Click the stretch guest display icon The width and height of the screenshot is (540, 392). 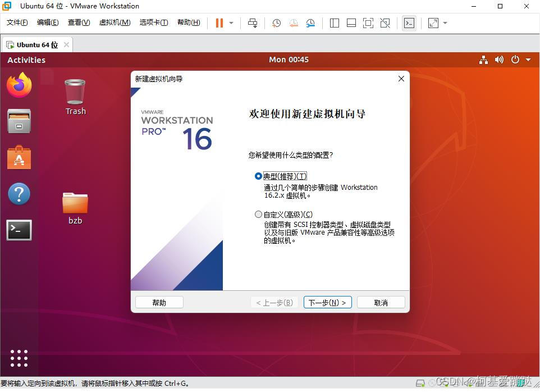pos(433,23)
